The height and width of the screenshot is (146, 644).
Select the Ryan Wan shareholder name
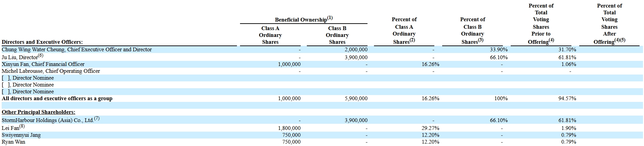pyautogui.click(x=13, y=142)
